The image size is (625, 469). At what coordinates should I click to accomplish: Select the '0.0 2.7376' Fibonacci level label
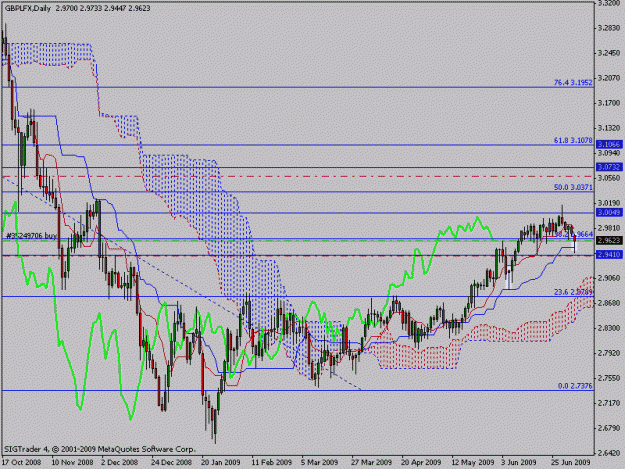coord(575,386)
